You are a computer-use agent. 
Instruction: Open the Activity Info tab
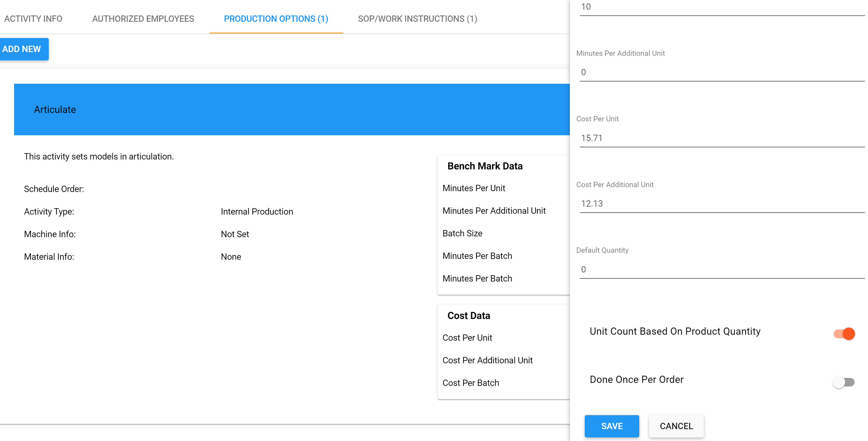(33, 19)
